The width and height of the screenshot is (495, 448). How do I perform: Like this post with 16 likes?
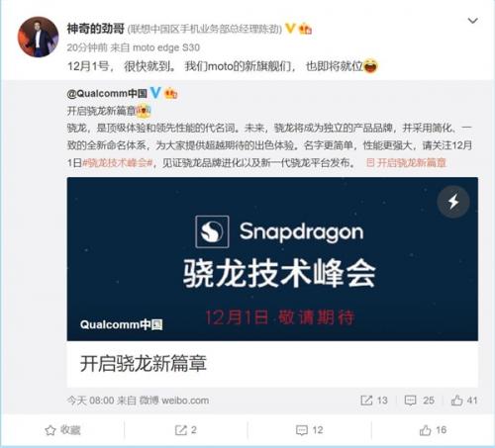(x=433, y=430)
